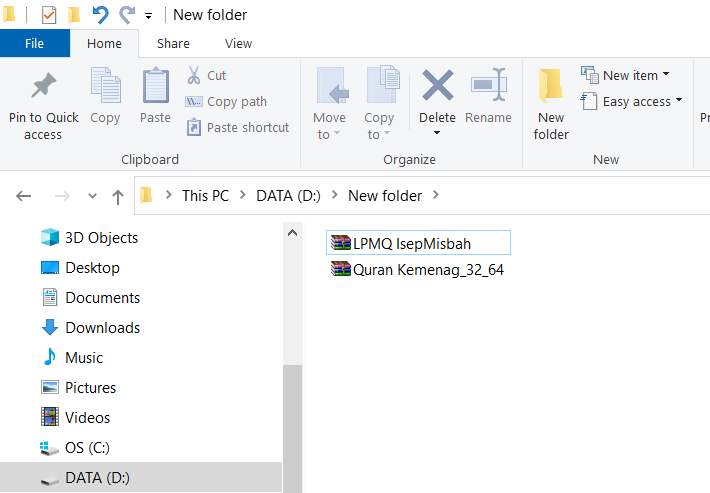Click the 3D Objects cube icon
The image size is (710, 493).
pos(50,237)
